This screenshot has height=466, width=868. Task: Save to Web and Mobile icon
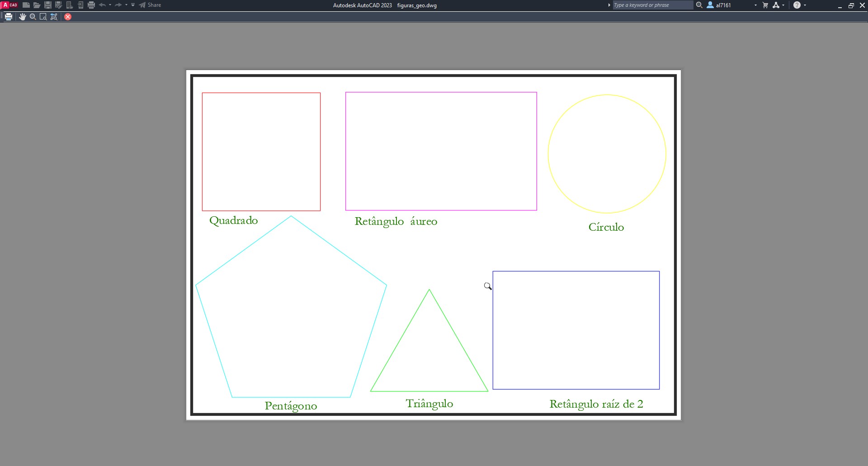pyautogui.click(x=80, y=5)
